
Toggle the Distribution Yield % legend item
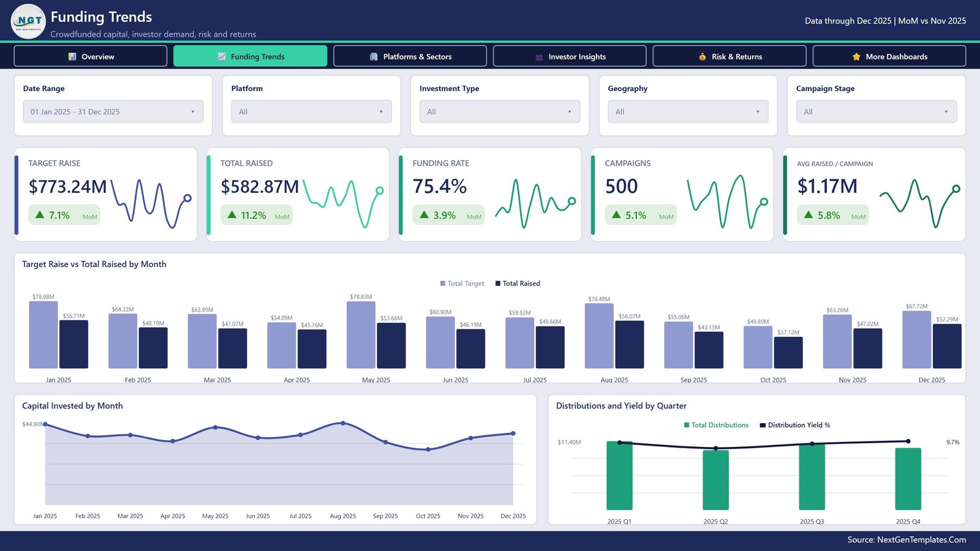[795, 425]
